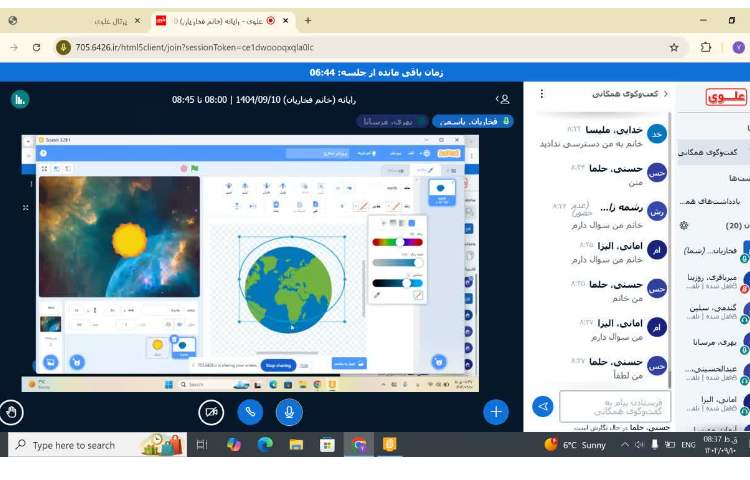The width and height of the screenshot is (750, 480).
Task: Click رشمه زا chat avatar
Action: pyautogui.click(x=657, y=212)
